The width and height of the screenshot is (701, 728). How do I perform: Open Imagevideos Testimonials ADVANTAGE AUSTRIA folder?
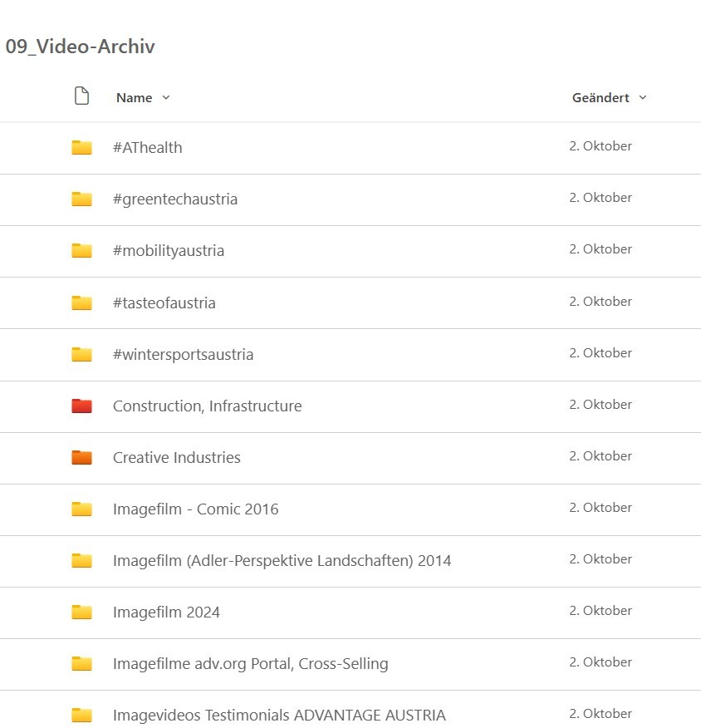pyautogui.click(x=279, y=716)
